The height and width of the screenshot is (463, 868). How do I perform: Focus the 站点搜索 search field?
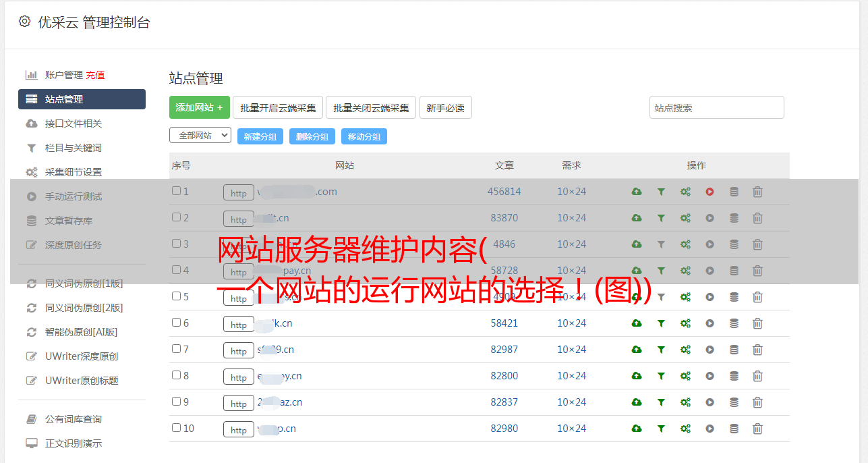[x=717, y=107]
